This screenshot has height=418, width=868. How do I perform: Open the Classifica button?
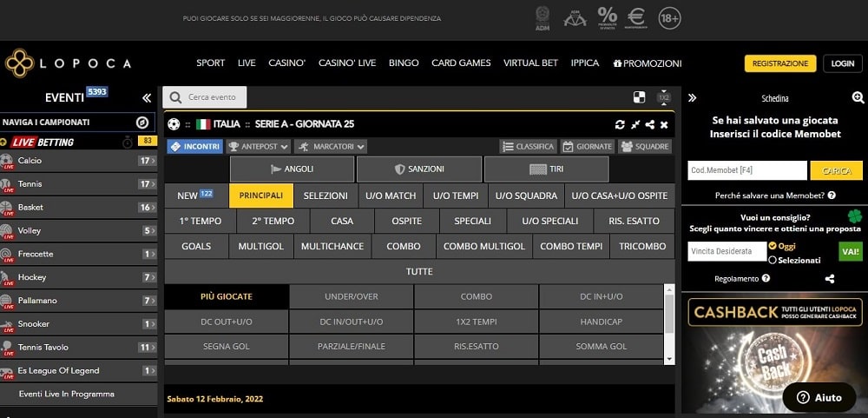coord(528,147)
